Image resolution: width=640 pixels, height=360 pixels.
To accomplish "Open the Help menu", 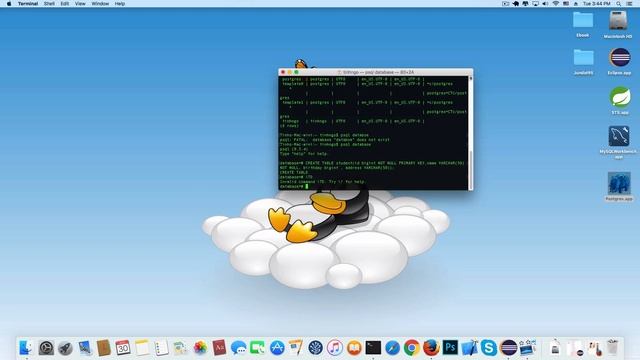I will point(120,4).
